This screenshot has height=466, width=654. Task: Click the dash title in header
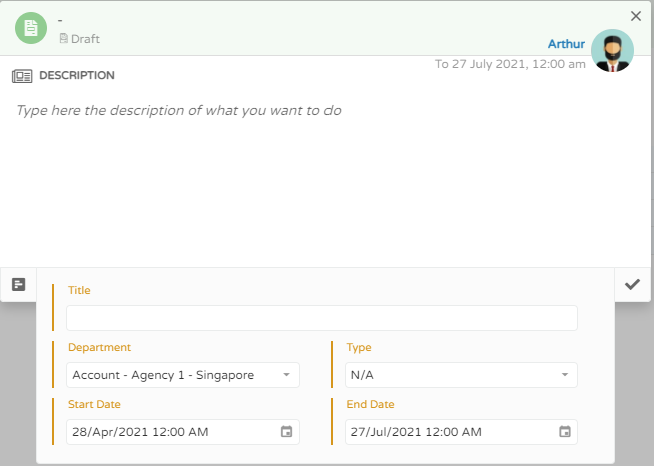pyautogui.click(x=61, y=20)
